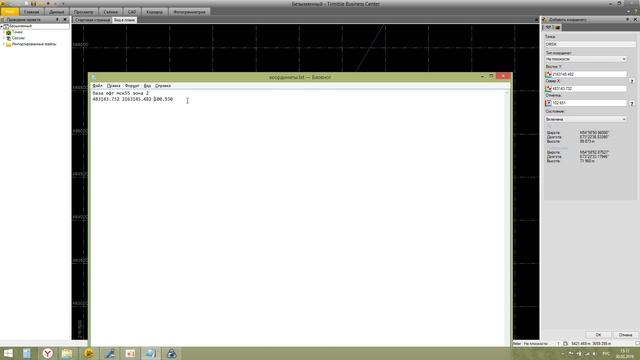Image resolution: width=640 pixels, height=360 pixels.
Task: Click the system tray volume icon
Action: pyautogui.click(x=594, y=353)
